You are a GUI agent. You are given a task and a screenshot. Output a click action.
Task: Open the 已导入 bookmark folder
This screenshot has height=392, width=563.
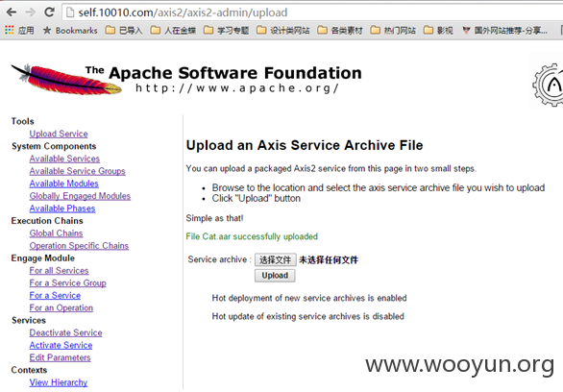124,31
